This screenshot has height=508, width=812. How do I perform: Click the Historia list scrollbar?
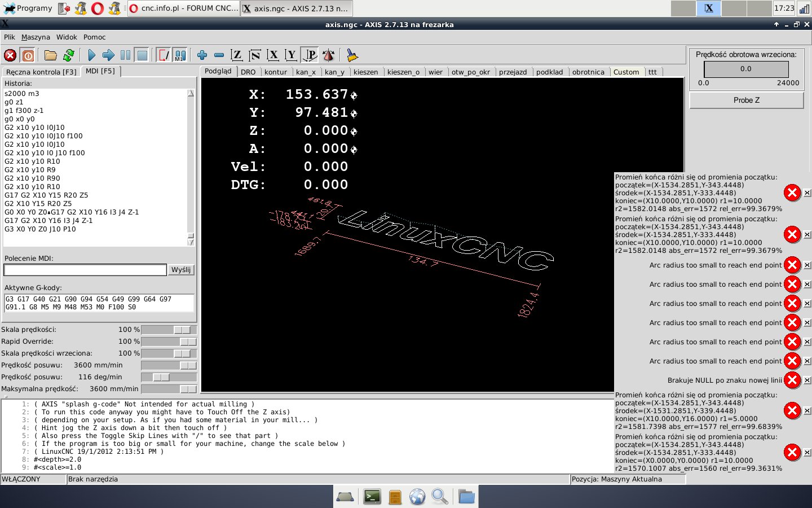pos(191,167)
